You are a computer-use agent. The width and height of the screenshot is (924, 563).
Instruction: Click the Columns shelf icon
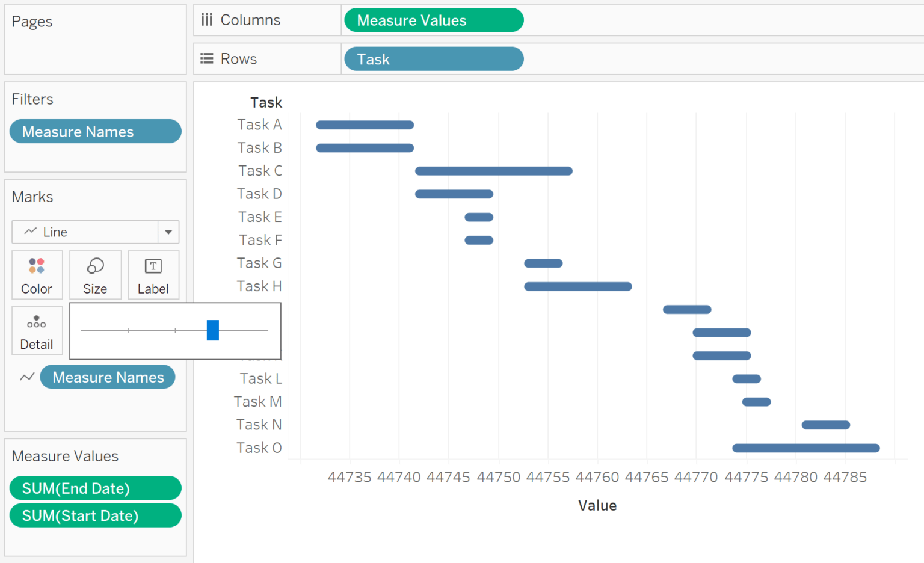click(x=206, y=19)
